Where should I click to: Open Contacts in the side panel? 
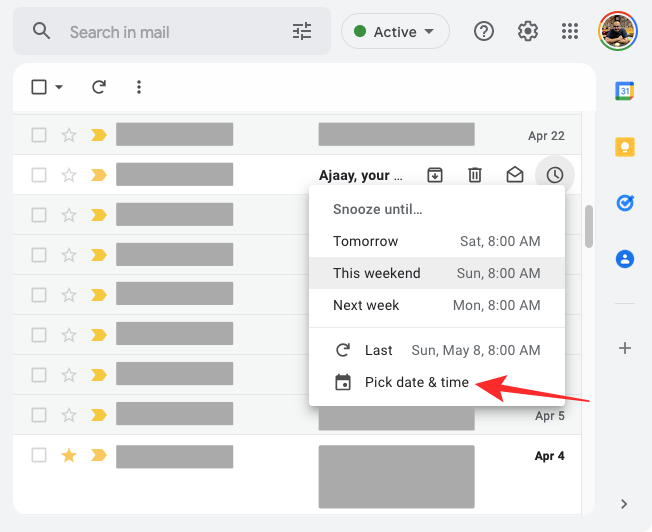(625, 259)
